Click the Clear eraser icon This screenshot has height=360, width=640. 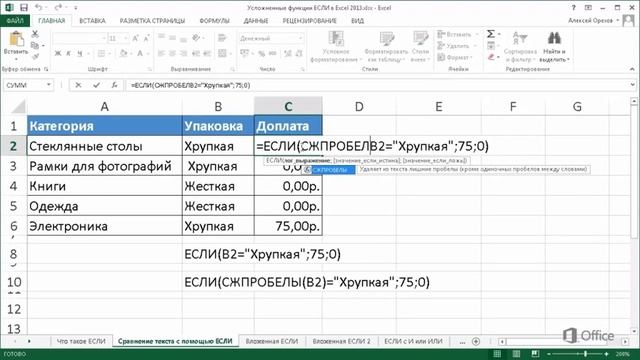[x=491, y=57]
